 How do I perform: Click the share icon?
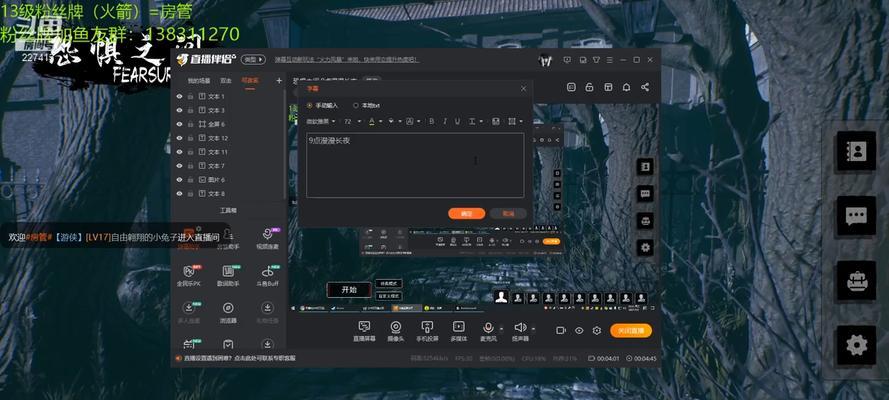pos(645,87)
